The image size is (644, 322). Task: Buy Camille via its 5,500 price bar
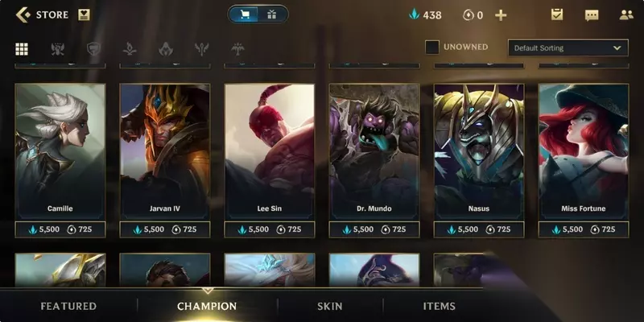(60, 229)
